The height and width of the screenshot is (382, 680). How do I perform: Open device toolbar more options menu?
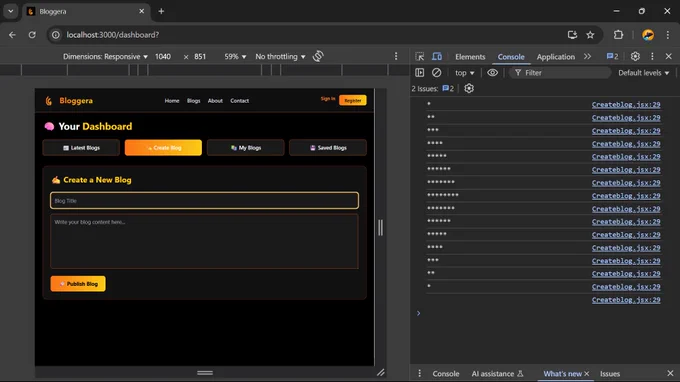click(x=396, y=56)
